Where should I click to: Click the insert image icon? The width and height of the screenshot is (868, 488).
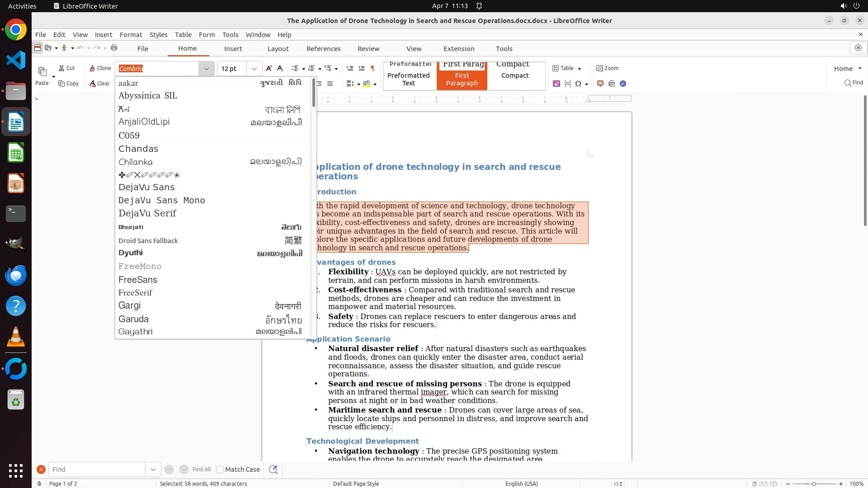557,84
